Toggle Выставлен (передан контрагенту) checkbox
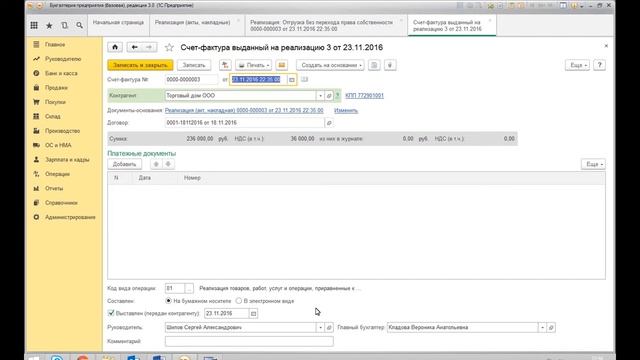Screen dimensions: 640x360 click(111, 313)
